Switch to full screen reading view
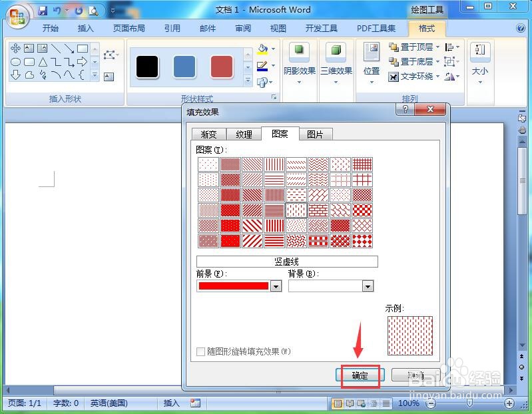The image size is (532, 414). (350, 403)
